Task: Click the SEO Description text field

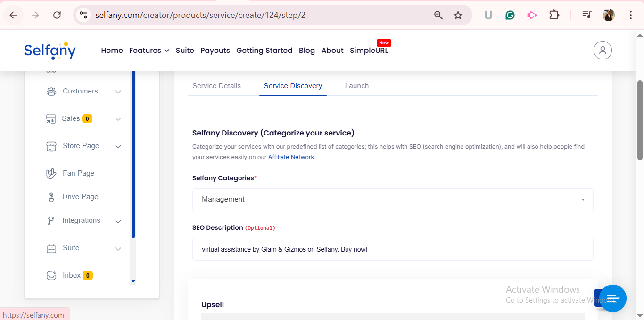Action: tap(393, 249)
